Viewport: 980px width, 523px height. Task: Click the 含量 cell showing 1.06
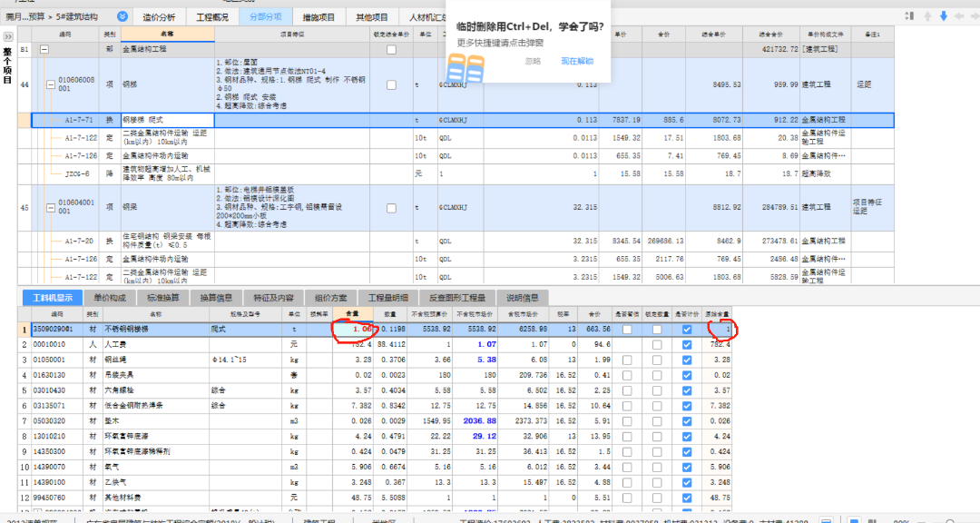click(352, 329)
